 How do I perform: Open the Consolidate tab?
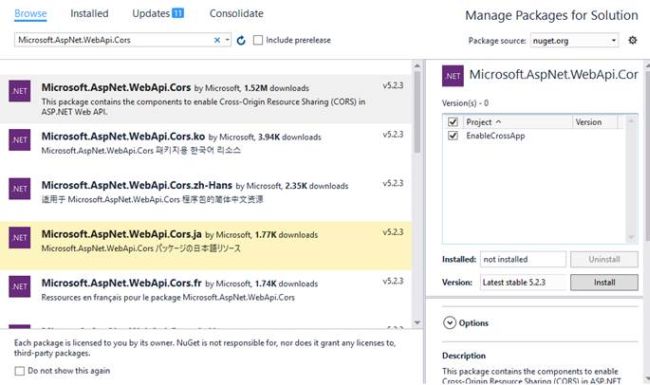coord(236,13)
